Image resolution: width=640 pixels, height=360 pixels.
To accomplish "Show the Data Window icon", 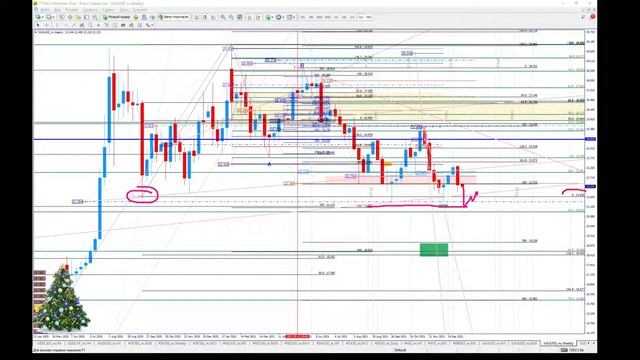I will coord(70,17).
